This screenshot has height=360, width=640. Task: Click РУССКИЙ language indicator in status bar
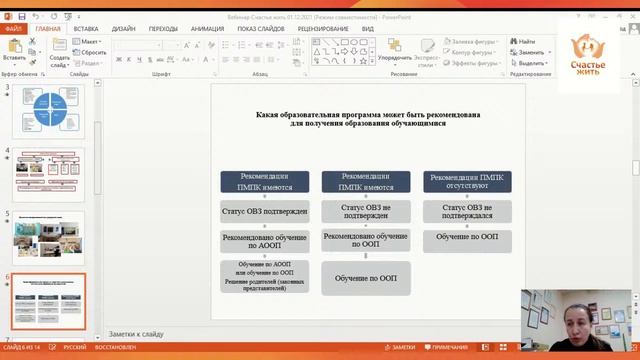click(x=75, y=347)
